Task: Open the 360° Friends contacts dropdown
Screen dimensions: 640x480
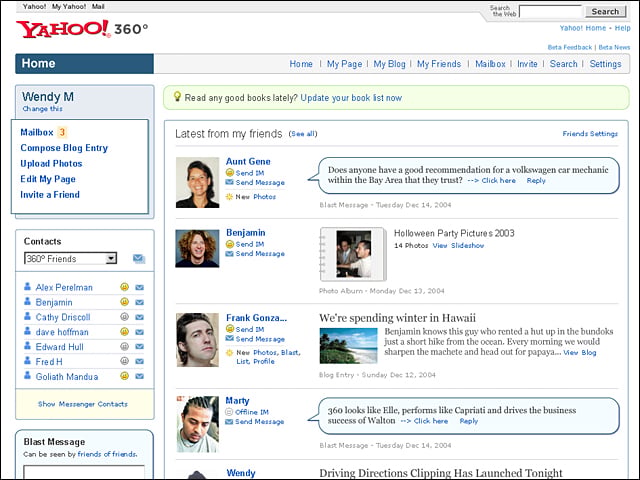Action: [71, 258]
